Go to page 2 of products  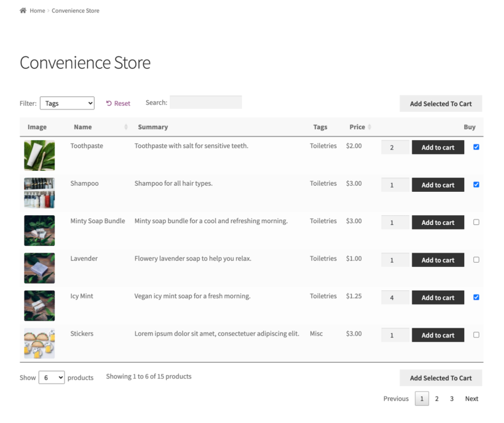click(x=436, y=398)
